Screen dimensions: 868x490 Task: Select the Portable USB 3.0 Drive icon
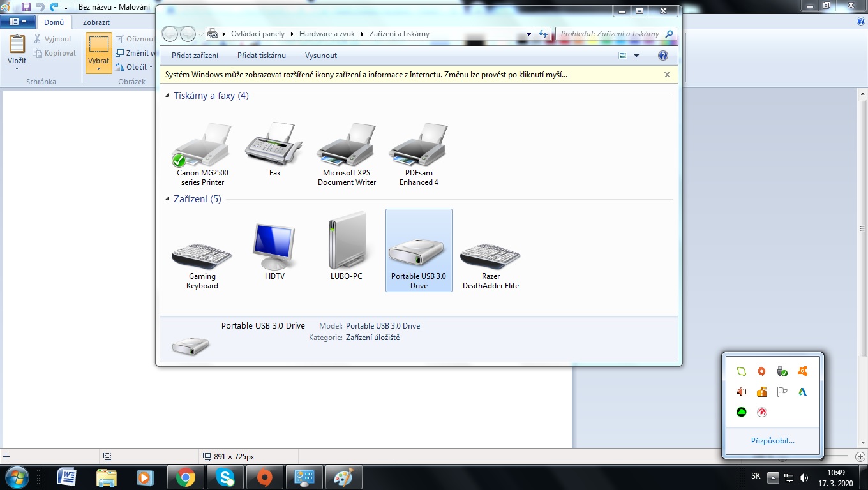(419, 250)
